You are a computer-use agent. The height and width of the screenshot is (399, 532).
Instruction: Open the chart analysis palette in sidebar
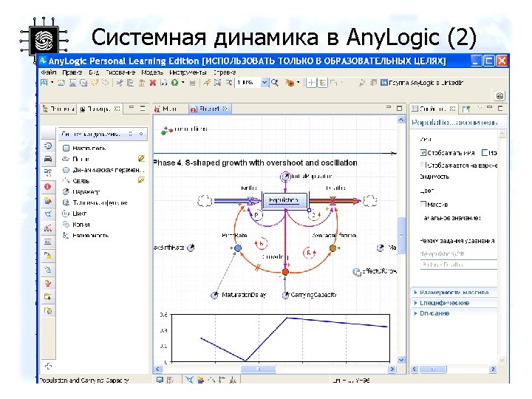point(48,228)
